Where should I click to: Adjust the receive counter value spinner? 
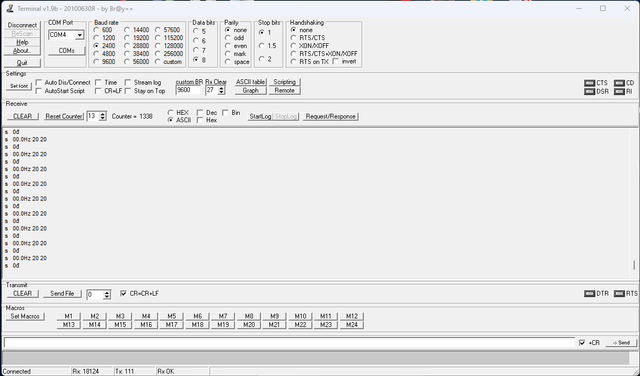pyautogui.click(x=103, y=116)
